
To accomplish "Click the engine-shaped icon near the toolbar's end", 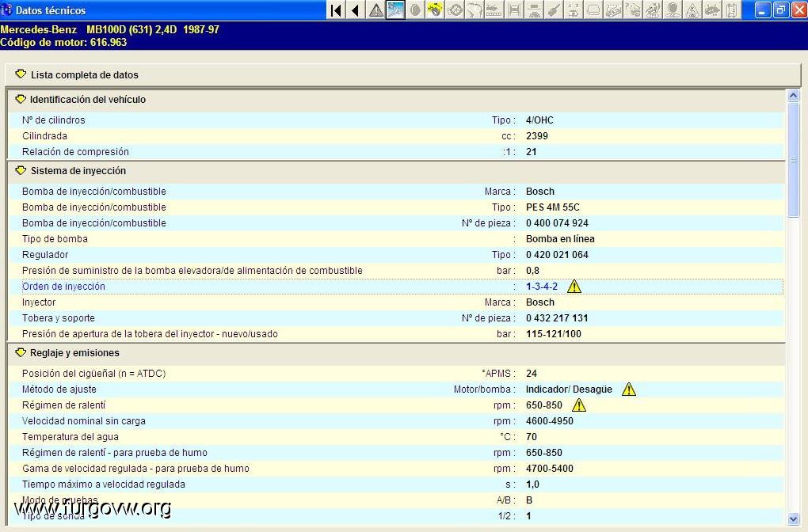I will pyautogui.click(x=712, y=9).
